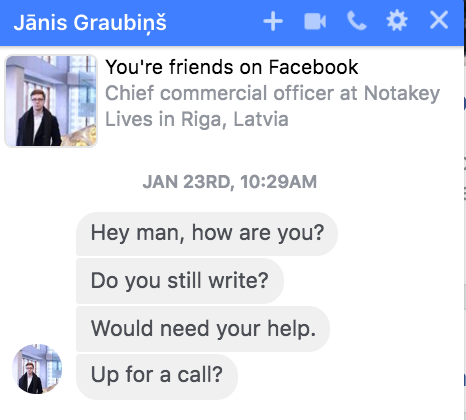
Task: Click the "Chief commercial officer" job title text
Action: pos(219,93)
